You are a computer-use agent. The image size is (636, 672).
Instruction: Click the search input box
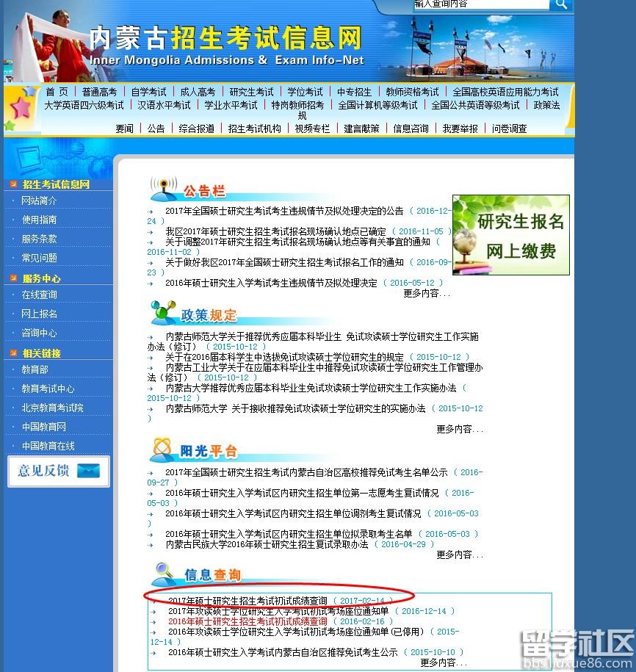[480, 4]
